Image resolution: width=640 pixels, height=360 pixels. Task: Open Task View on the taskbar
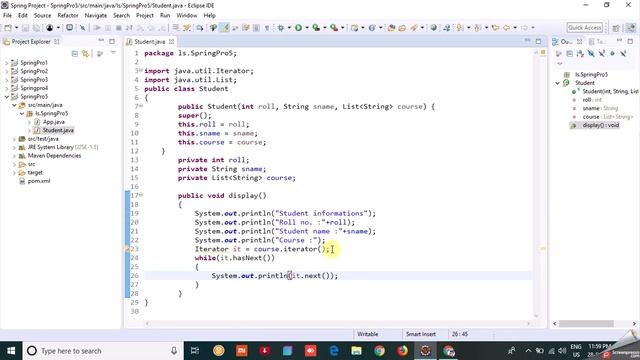pyautogui.click(x=195, y=351)
